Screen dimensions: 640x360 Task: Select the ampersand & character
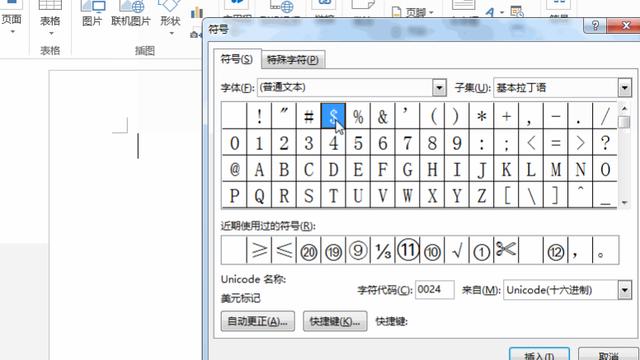382,116
